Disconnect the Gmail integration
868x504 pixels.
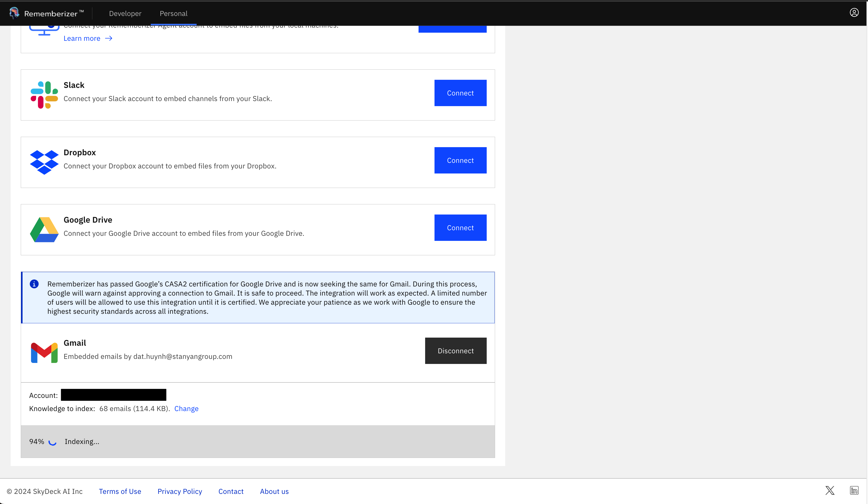coord(455,351)
